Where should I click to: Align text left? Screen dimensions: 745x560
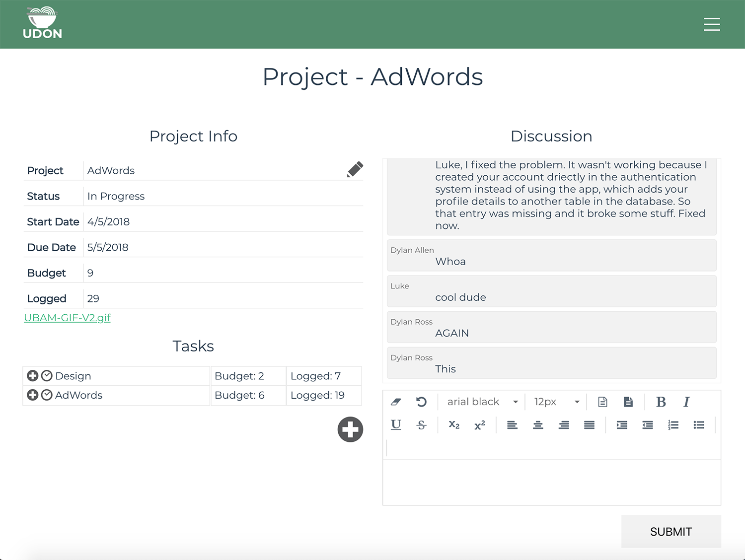pyautogui.click(x=512, y=425)
